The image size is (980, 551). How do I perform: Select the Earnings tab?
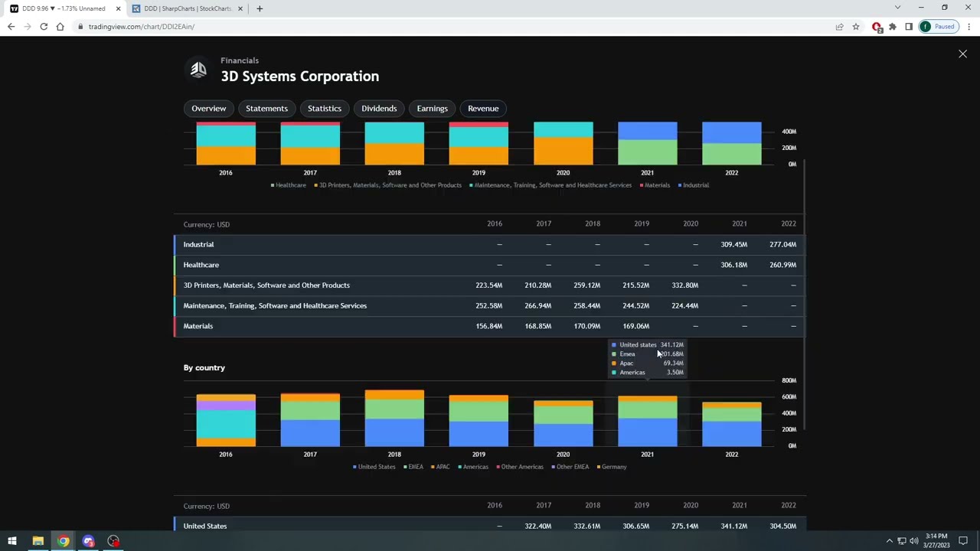coord(432,109)
